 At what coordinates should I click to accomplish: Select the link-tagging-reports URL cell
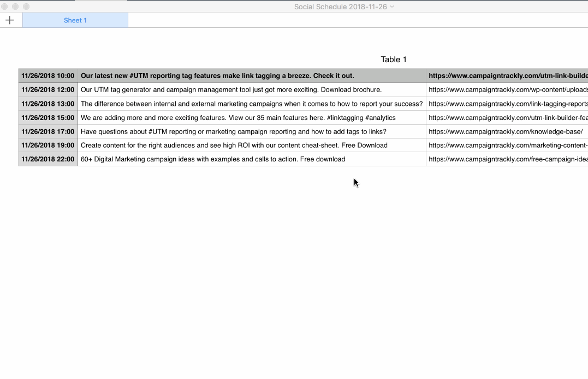click(507, 104)
